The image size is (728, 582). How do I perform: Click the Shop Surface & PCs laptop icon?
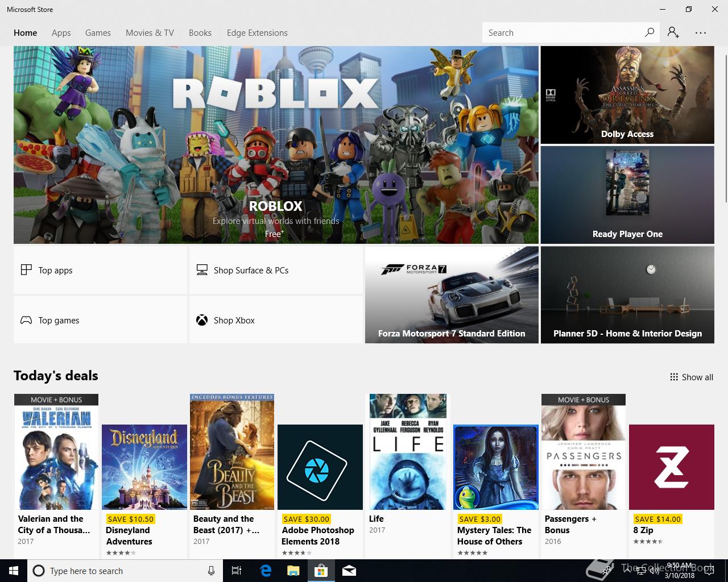(202, 270)
